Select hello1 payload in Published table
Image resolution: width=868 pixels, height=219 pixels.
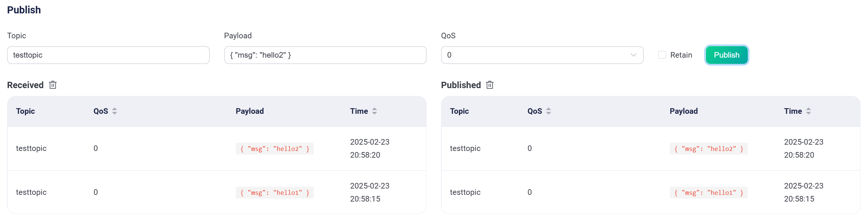coord(709,193)
